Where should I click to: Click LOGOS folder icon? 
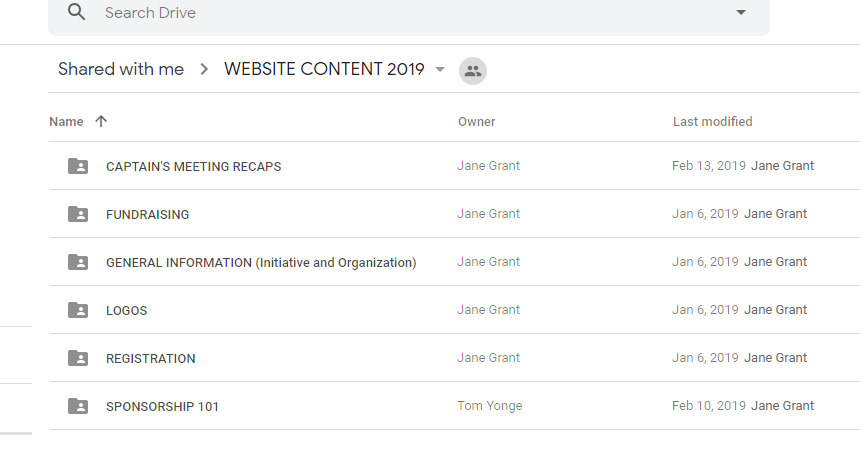[78, 310]
